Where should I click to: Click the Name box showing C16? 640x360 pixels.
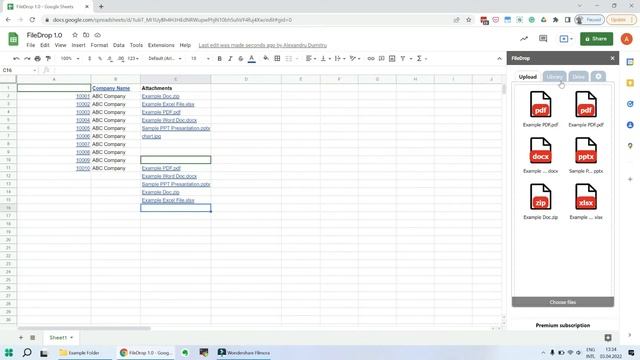(19, 70)
